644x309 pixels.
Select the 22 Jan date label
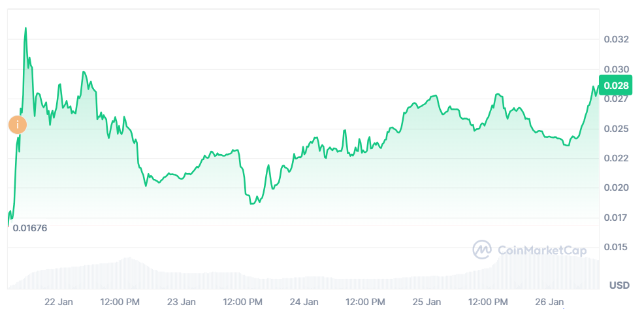coord(59,302)
